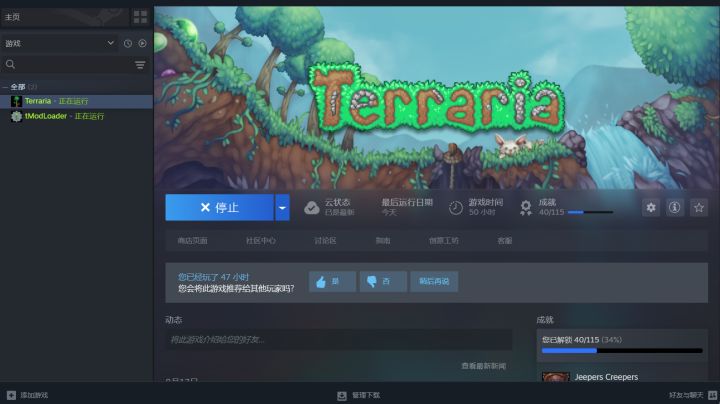The height and width of the screenshot is (404, 720).
Task: Click 您已经玩了 47 小时 text
Action: (x=214, y=277)
